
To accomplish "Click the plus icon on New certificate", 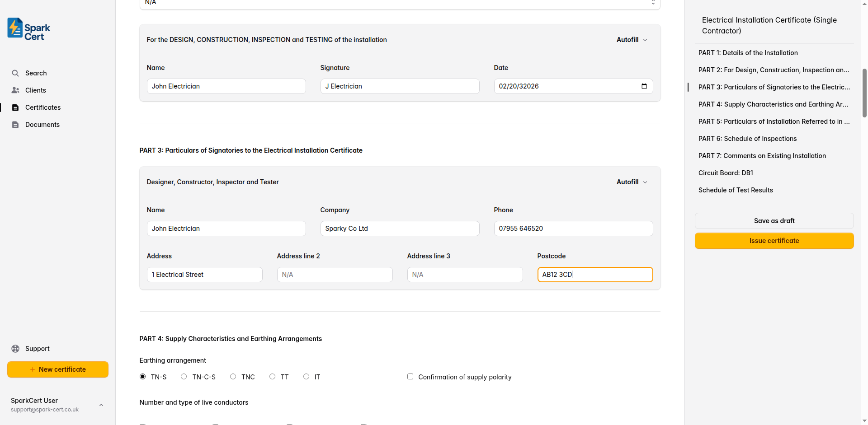I will 32,369.
